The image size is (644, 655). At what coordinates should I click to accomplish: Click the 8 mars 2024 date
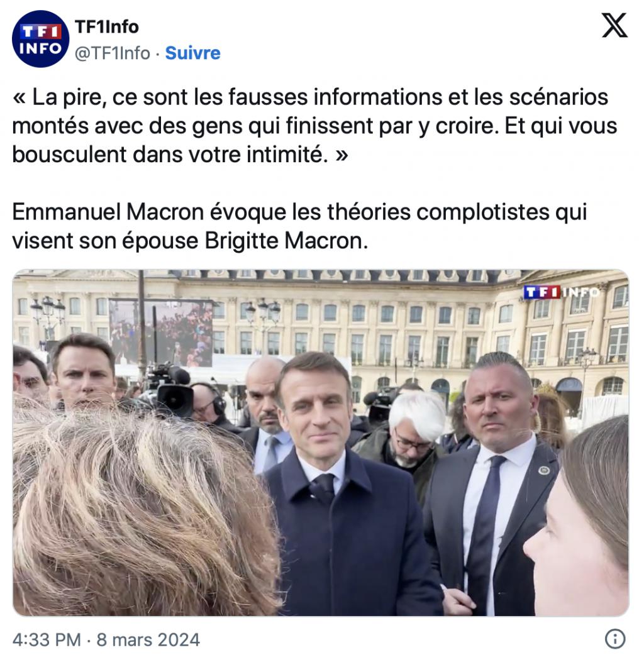[148, 639]
